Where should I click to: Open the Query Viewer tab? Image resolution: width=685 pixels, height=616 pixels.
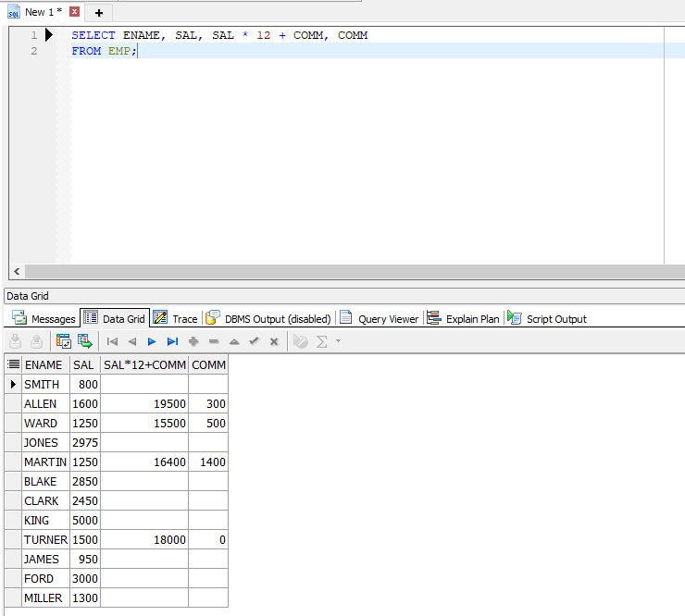pos(380,319)
